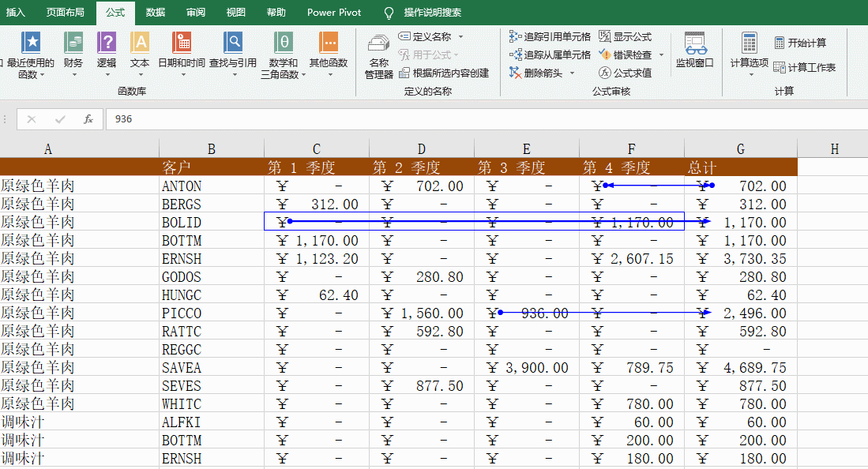
Task: Select the BOLID customer cell
Action: point(212,222)
